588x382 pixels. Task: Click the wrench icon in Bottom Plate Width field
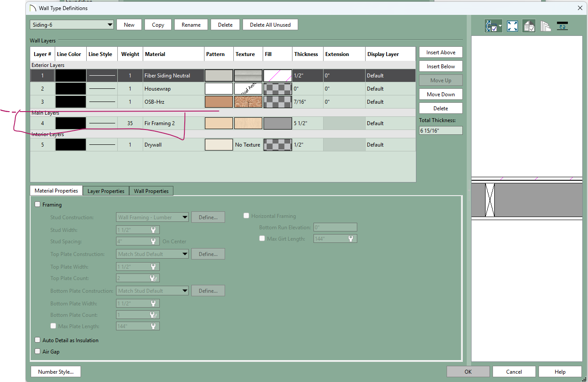(153, 303)
